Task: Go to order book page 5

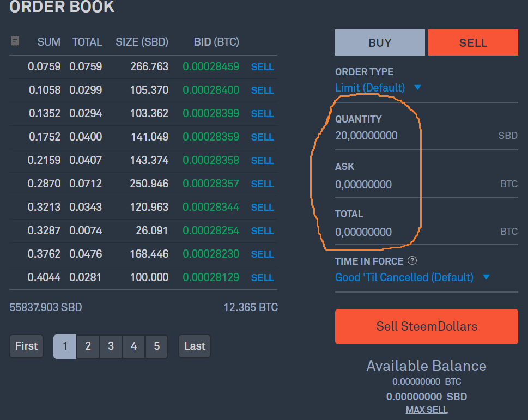Action: tap(156, 346)
